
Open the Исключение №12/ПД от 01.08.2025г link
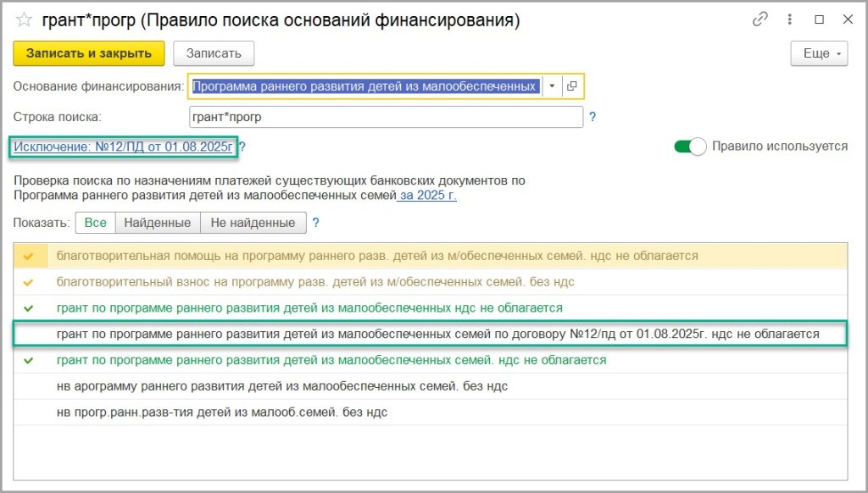(123, 147)
